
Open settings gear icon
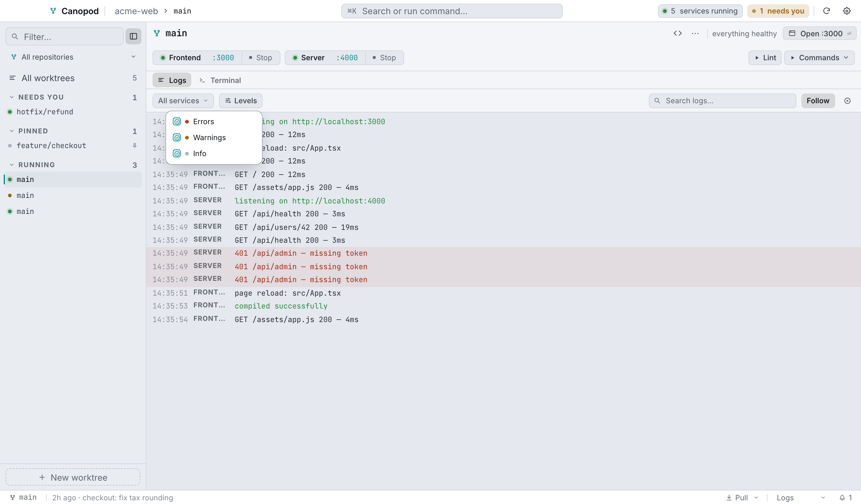846,11
